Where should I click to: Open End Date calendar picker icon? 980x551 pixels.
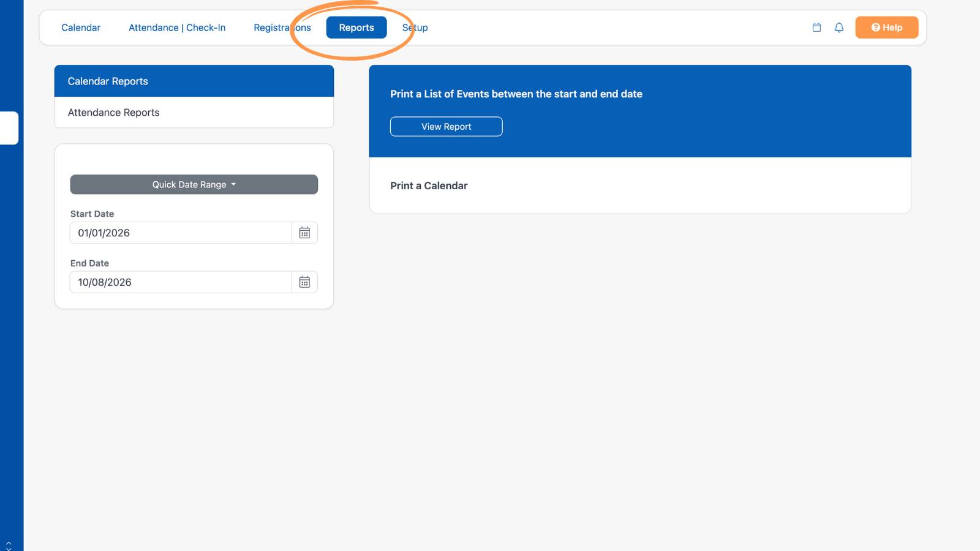(x=304, y=282)
